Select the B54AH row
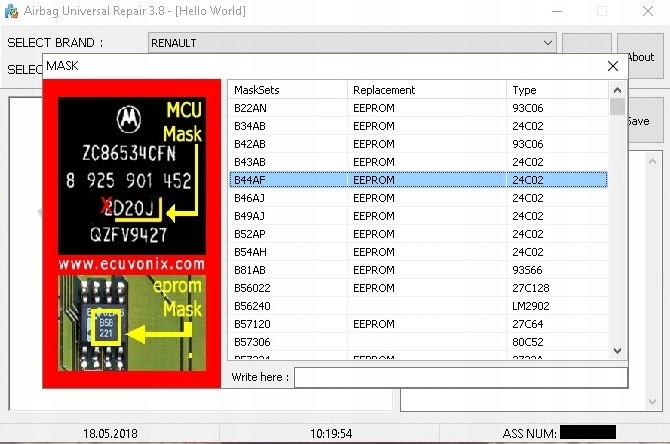The image size is (670, 444). [x=418, y=252]
